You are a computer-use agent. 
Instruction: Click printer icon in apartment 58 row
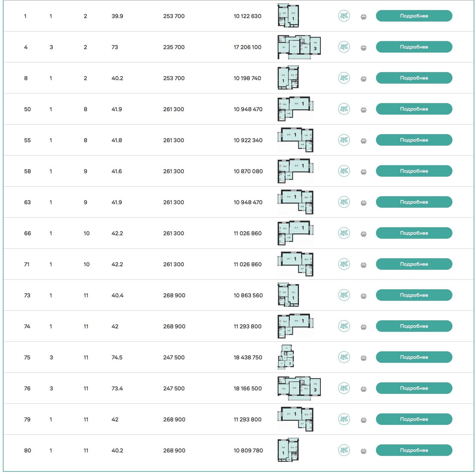pyautogui.click(x=364, y=172)
